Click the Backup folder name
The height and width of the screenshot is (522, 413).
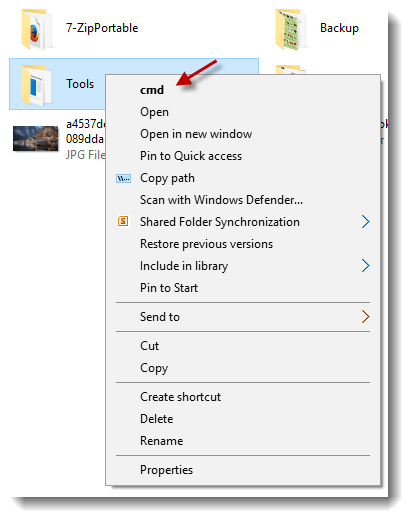[339, 28]
